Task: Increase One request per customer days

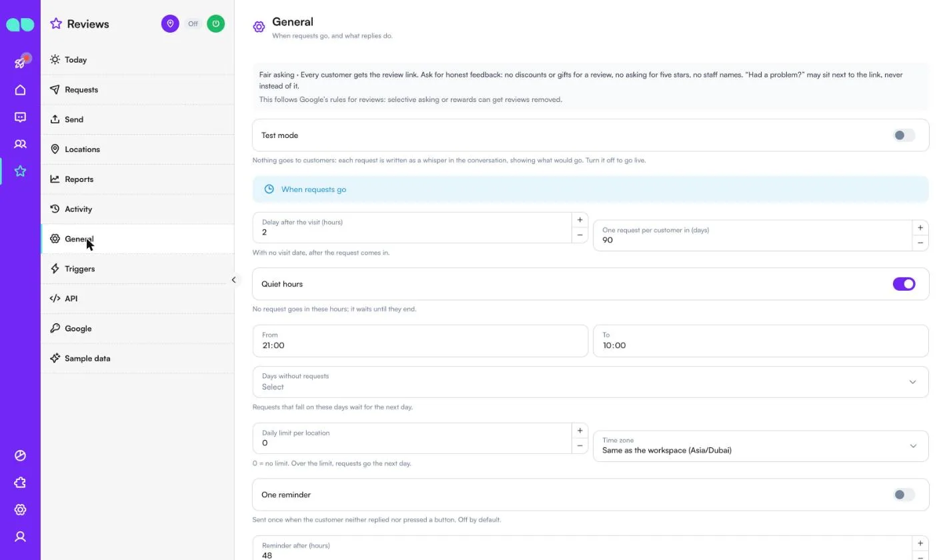Action: pyautogui.click(x=920, y=228)
